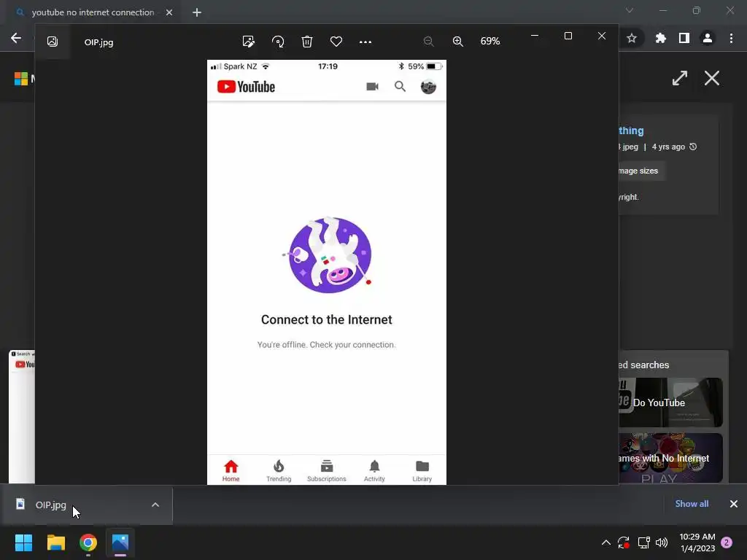747x560 pixels.
Task: Click Show all downloads
Action: coord(692,504)
